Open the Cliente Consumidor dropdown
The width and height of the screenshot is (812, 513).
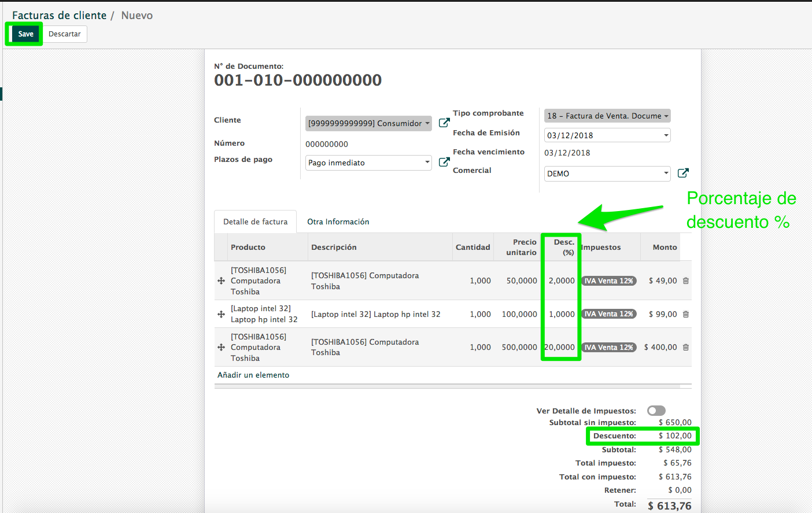pyautogui.click(x=368, y=123)
